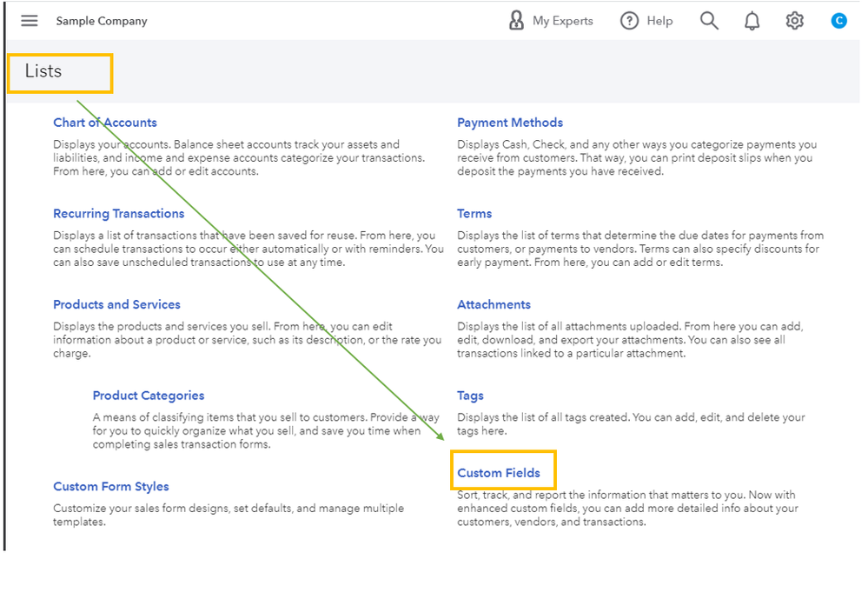Image resolution: width=868 pixels, height=599 pixels.
Task: Click the Help text label
Action: coord(659,21)
